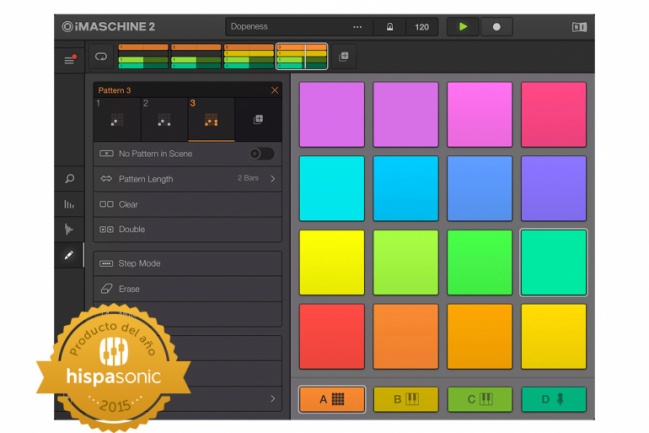Viewport: 649px width, 433px height.
Task: Select pattern slot 1
Action: pyautogui.click(x=117, y=119)
